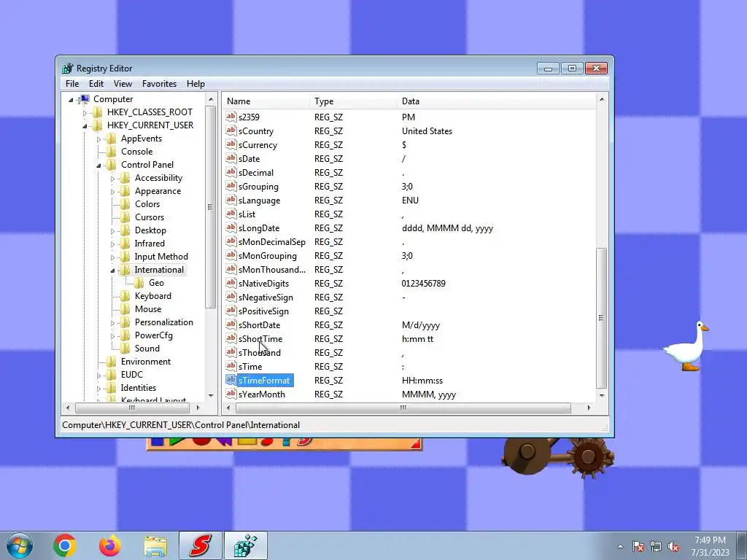Click the sCurrency string value icon
The height and width of the screenshot is (560, 747).
pos(231,144)
